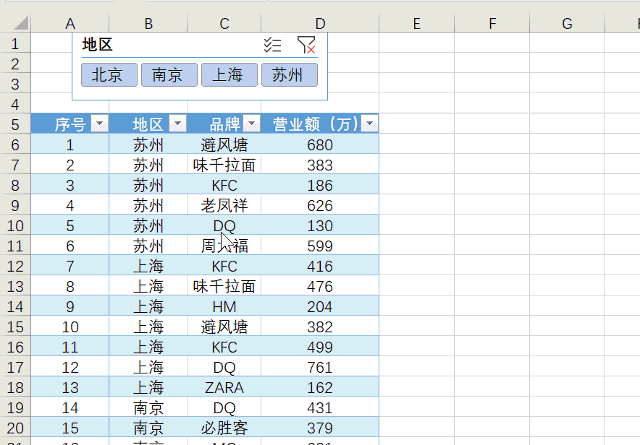Screen dimensions: 640x445
Task: Select row 5 header
Action: coord(15,124)
